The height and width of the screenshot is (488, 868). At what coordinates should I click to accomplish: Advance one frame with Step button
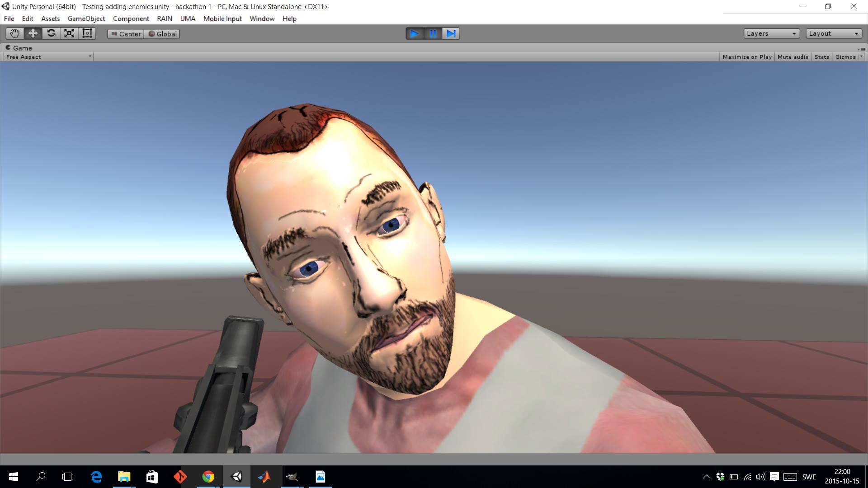click(451, 33)
